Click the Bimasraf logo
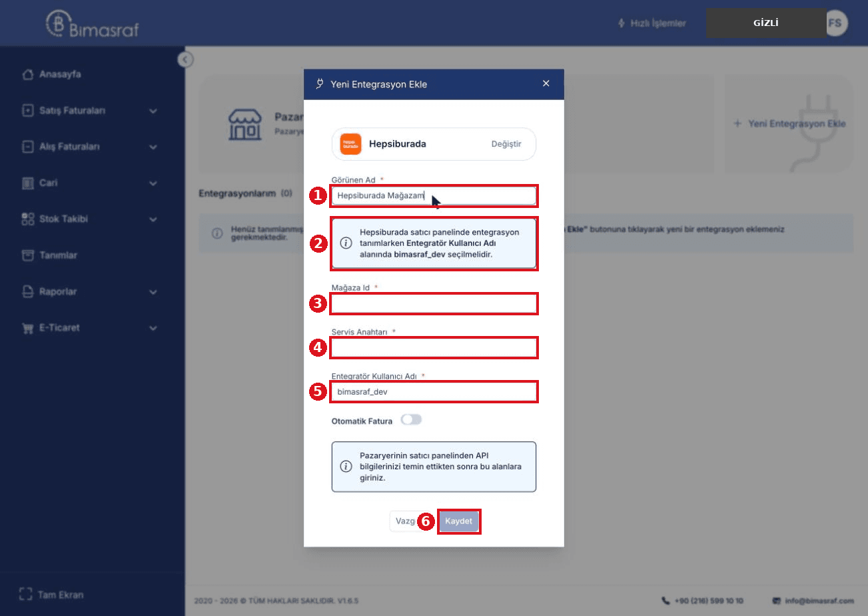 (92, 23)
